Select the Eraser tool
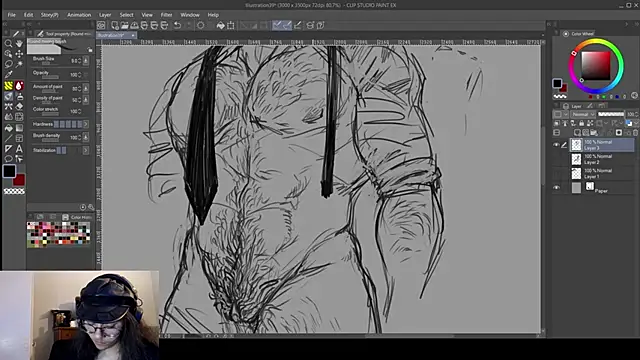 [x=19, y=107]
